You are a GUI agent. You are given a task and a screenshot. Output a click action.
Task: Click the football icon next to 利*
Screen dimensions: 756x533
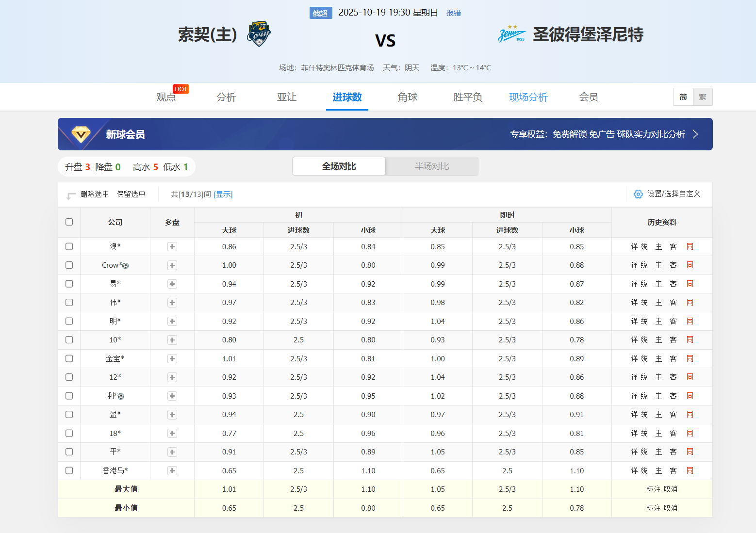[121, 396]
